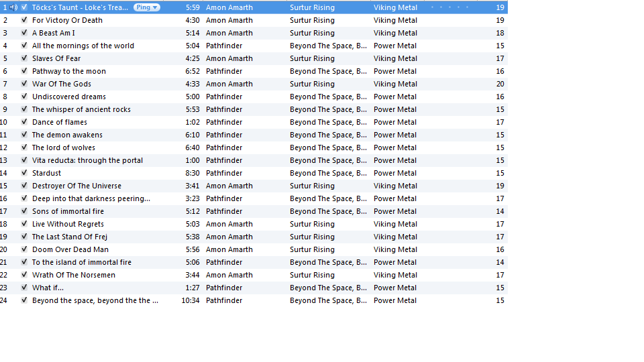
Task: Uncheck War Of The Gods checkbox
Action: (x=24, y=83)
